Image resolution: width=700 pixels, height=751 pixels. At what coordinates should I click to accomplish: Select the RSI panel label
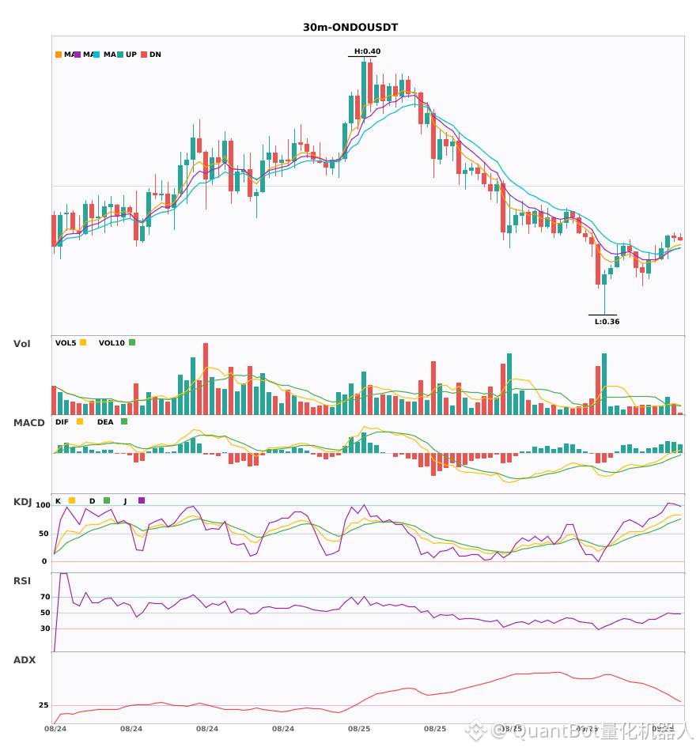[x=22, y=581]
